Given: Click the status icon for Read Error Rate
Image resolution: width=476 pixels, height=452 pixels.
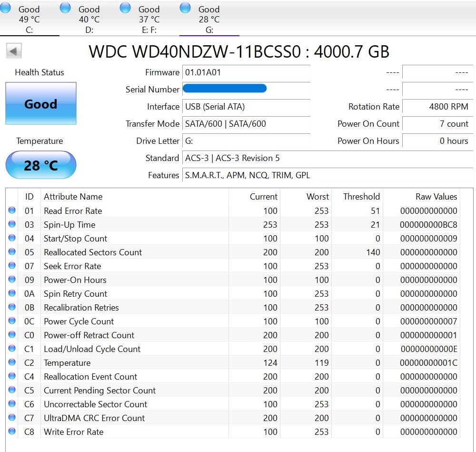Looking at the screenshot, I should point(12,210).
